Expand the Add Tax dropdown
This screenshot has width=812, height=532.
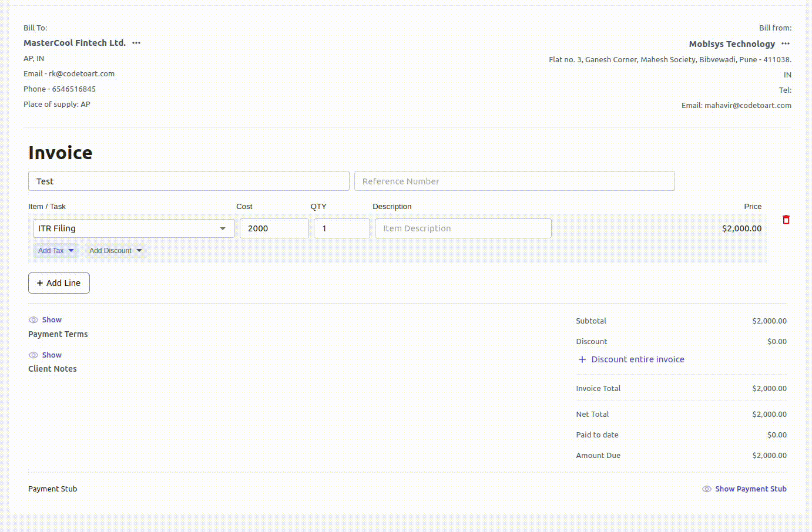tap(56, 251)
